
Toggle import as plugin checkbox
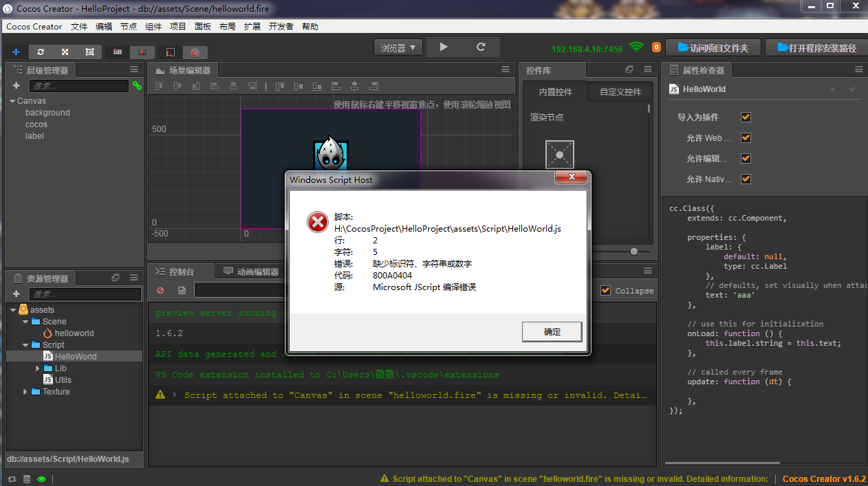(746, 117)
